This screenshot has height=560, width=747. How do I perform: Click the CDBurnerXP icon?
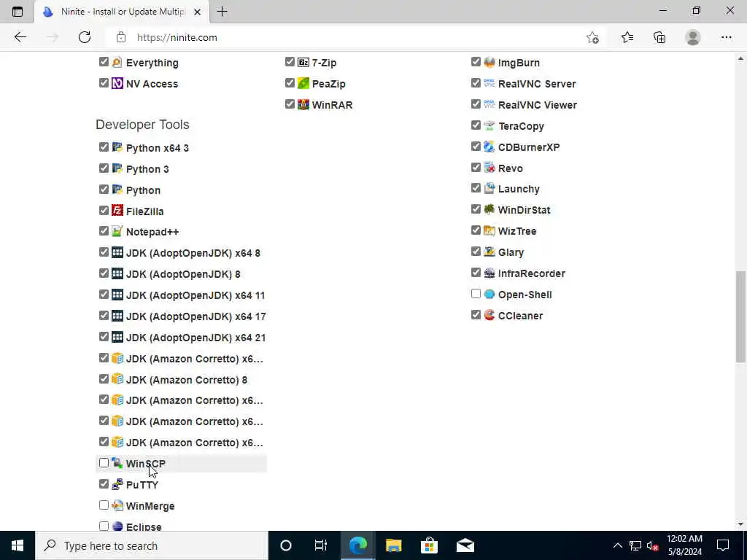tap(489, 147)
